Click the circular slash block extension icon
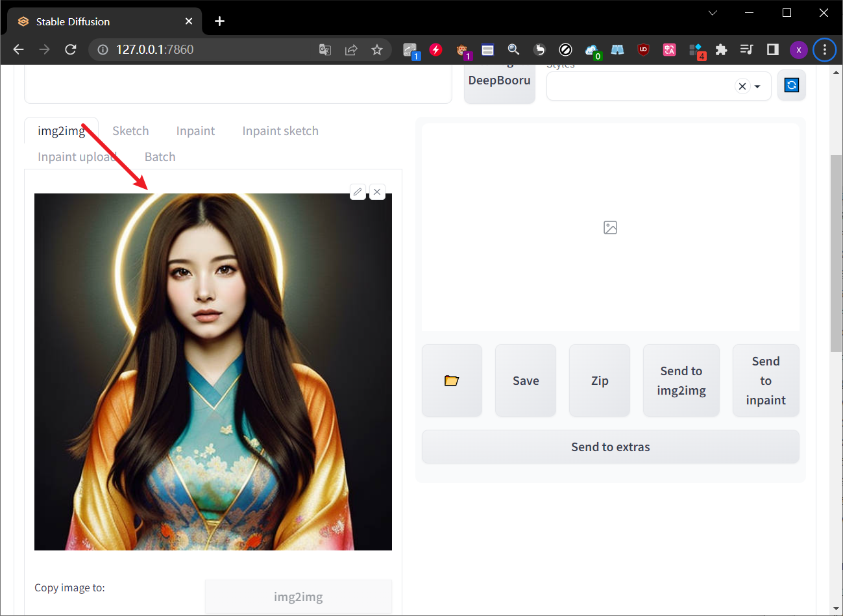 click(565, 49)
